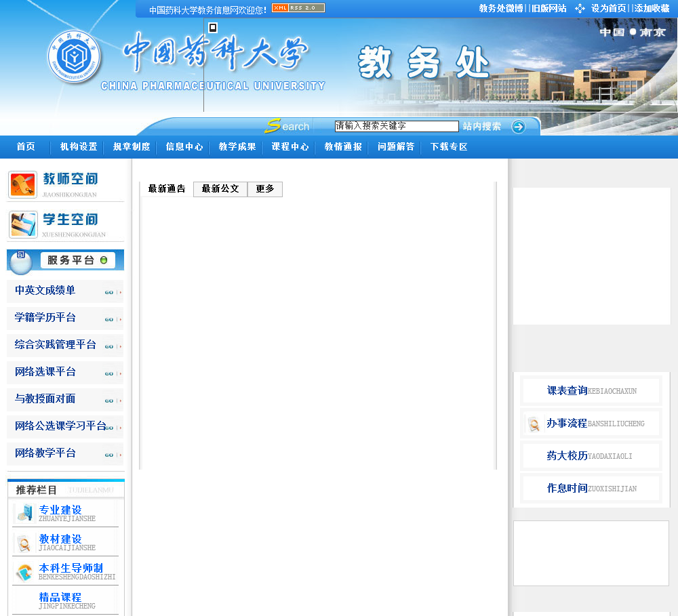Viewport: 678px width, 616px height.
Task: Open the 课程中心 menu item
Action: [290, 147]
